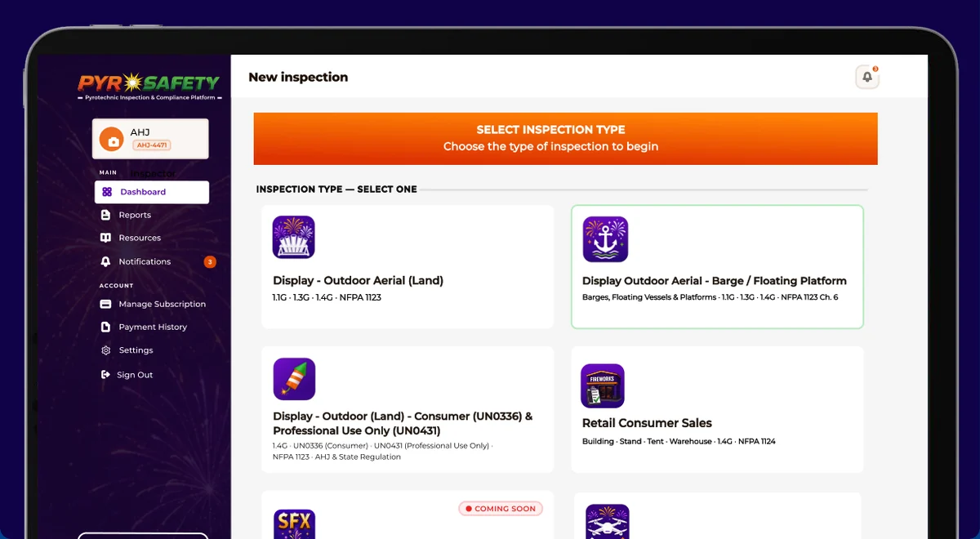This screenshot has height=539, width=980.
Task: Click the PyroSafety logo
Action: 149,86
